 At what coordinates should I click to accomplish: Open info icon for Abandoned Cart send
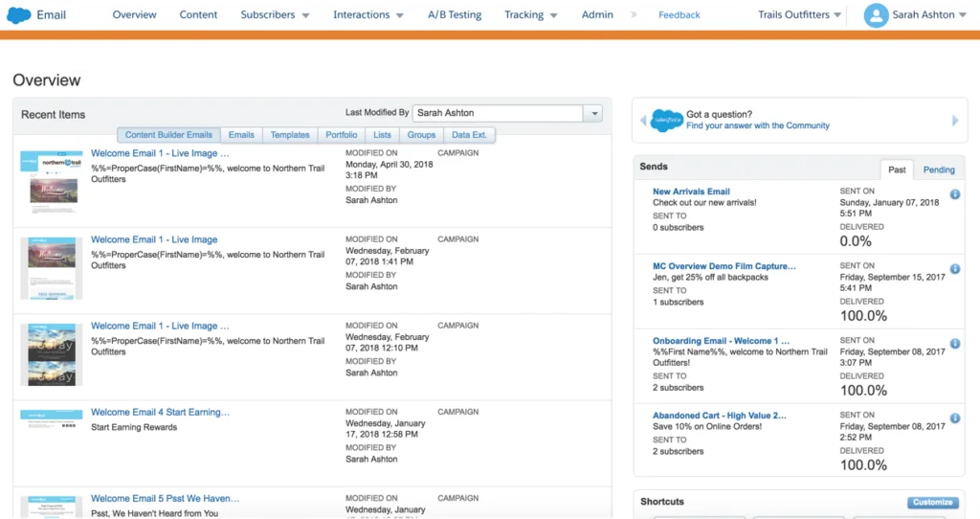click(955, 417)
